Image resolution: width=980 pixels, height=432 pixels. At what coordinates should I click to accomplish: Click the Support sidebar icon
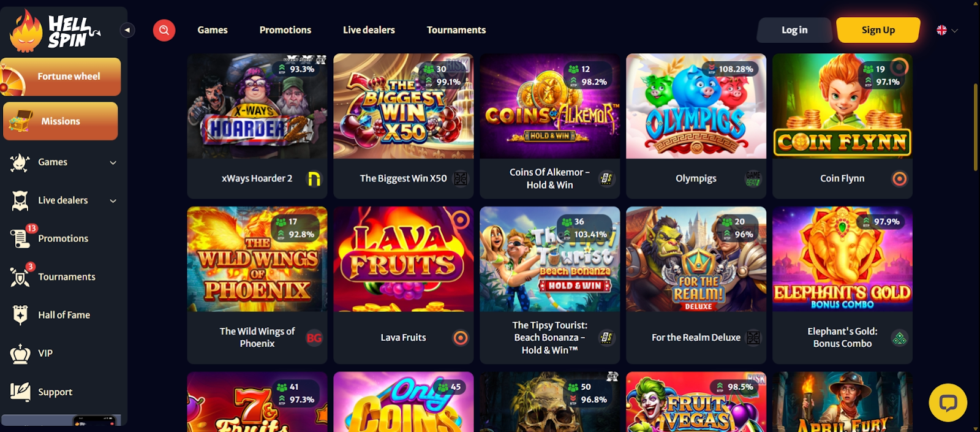[x=20, y=392]
